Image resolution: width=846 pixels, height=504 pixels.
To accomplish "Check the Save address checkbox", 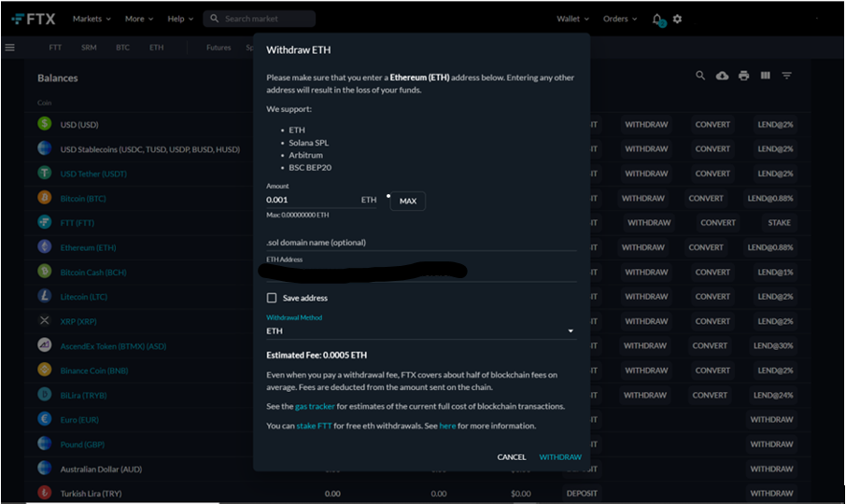I will coord(272,298).
